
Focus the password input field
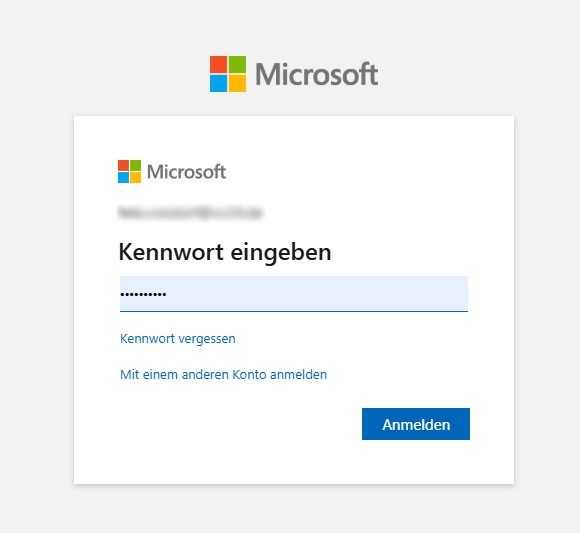(x=294, y=293)
